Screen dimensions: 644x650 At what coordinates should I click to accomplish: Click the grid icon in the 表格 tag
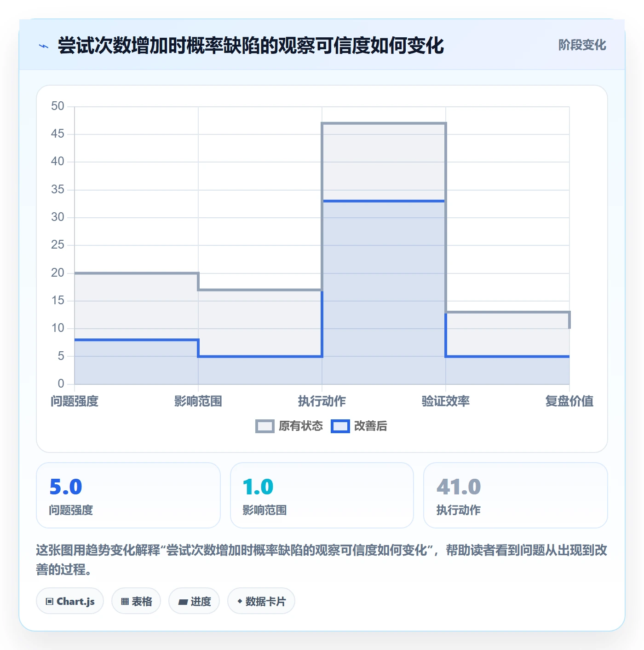(x=125, y=602)
